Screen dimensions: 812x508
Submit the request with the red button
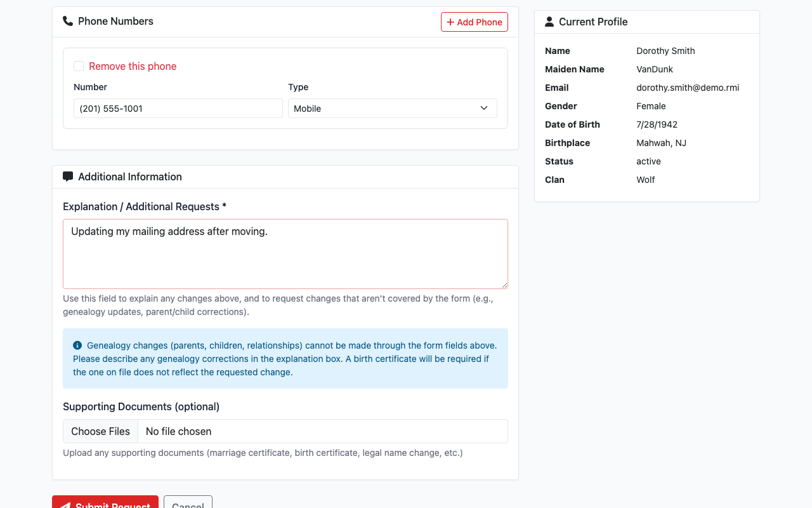(105, 503)
